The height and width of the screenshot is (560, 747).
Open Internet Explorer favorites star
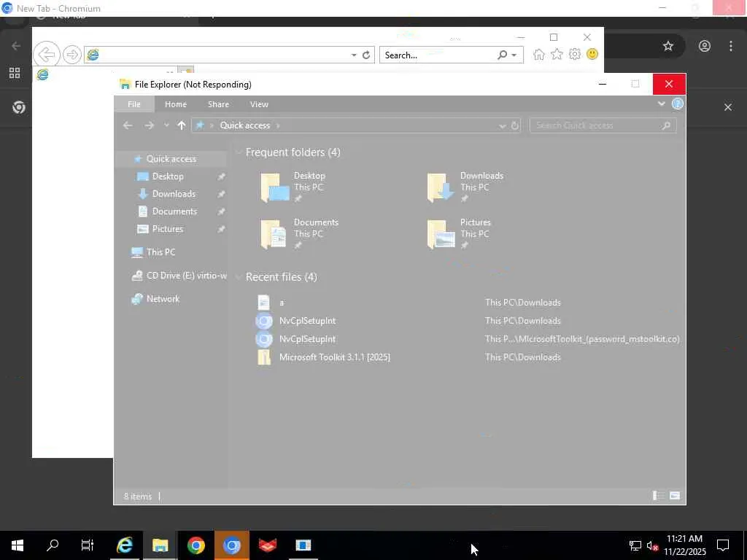(557, 54)
